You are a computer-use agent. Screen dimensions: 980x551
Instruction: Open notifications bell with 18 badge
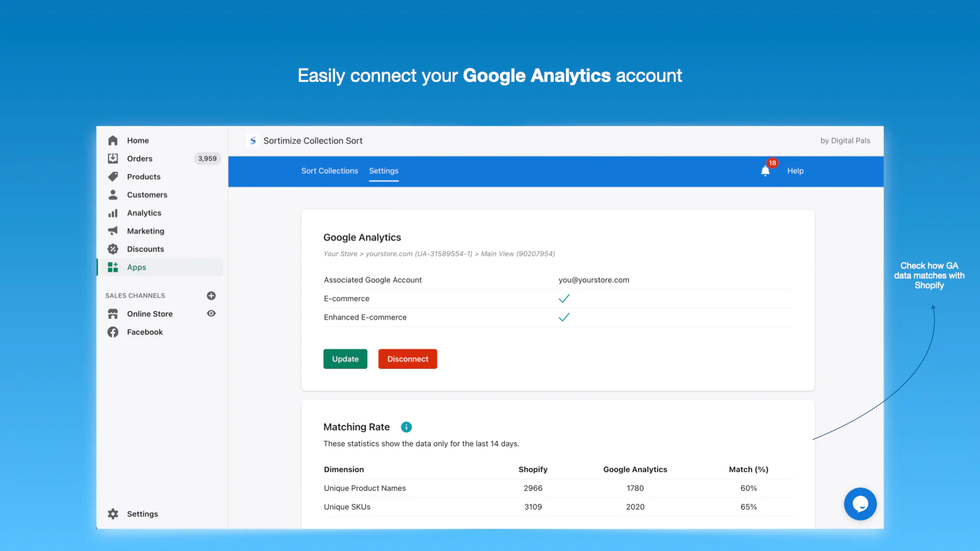coord(766,171)
